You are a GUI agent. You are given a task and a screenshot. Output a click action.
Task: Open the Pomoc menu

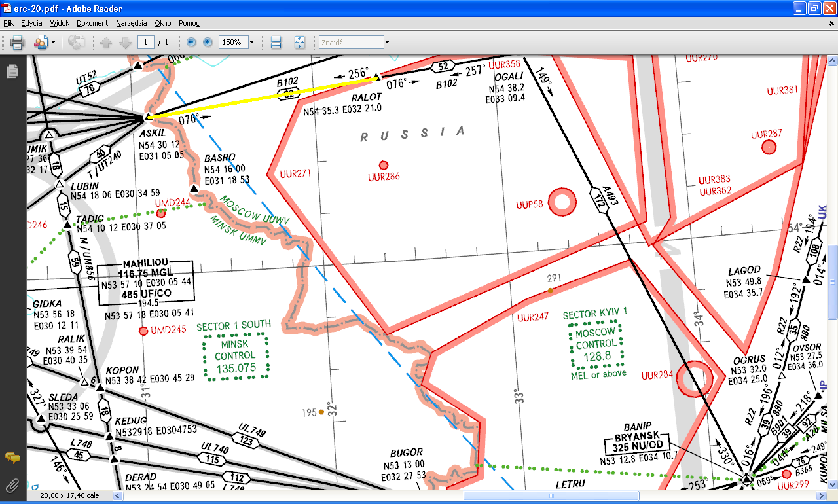pos(189,23)
